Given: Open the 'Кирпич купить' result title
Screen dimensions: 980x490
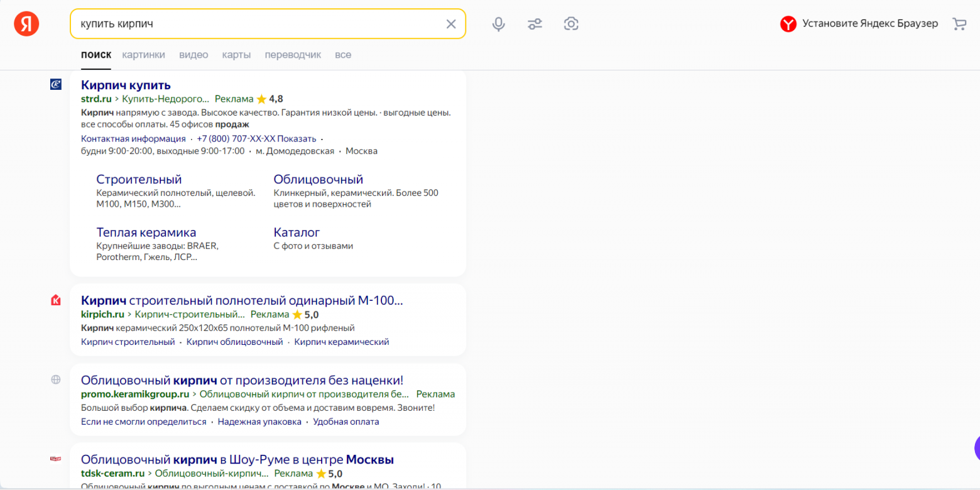Looking at the screenshot, I should [x=126, y=85].
